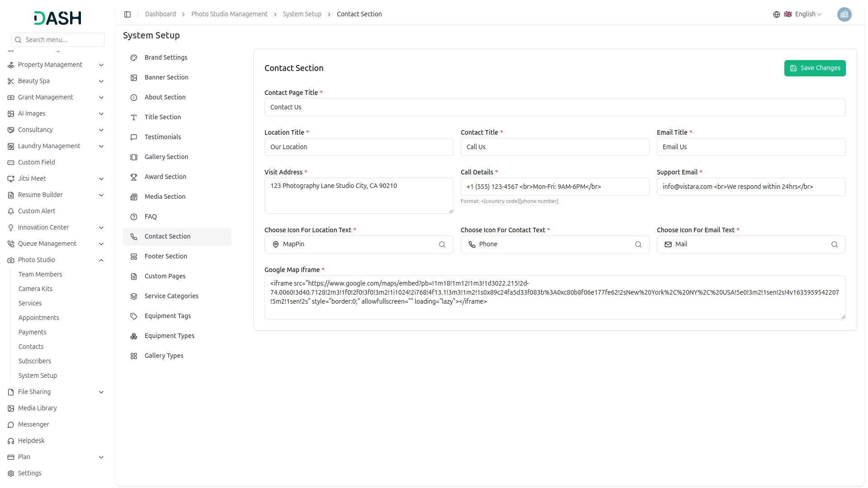Open Dashboard from the breadcrumb

click(160, 14)
